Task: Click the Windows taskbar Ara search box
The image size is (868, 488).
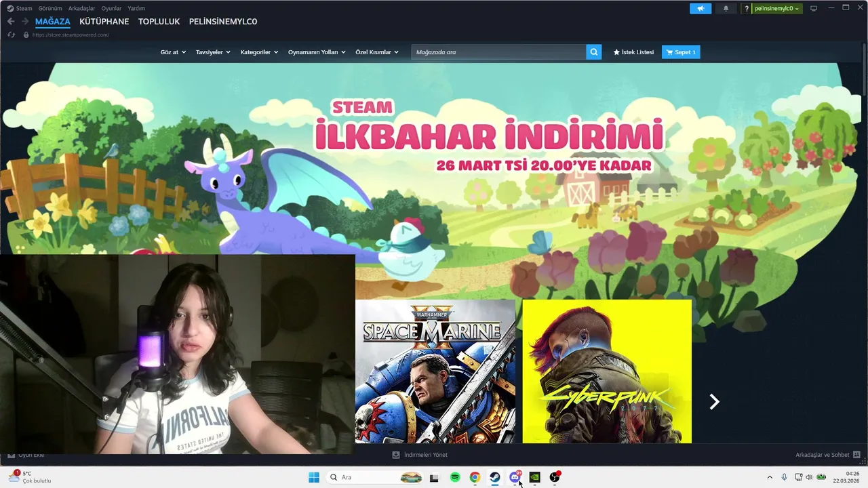Action: click(374, 477)
